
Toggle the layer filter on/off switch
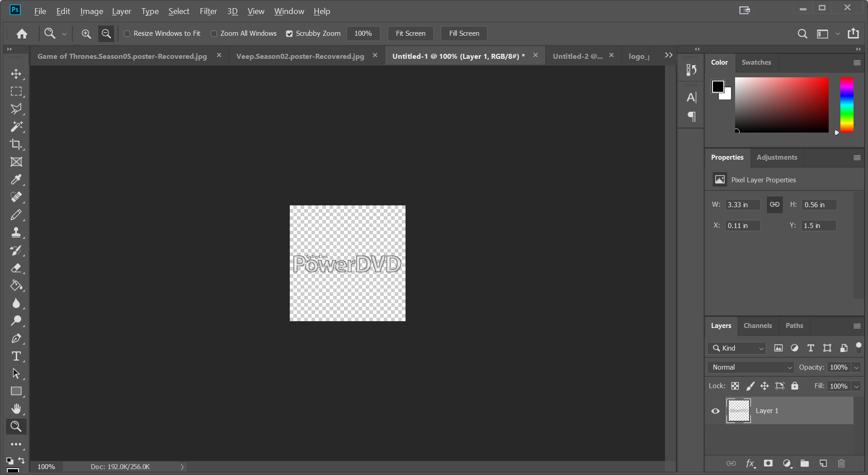[x=859, y=347]
